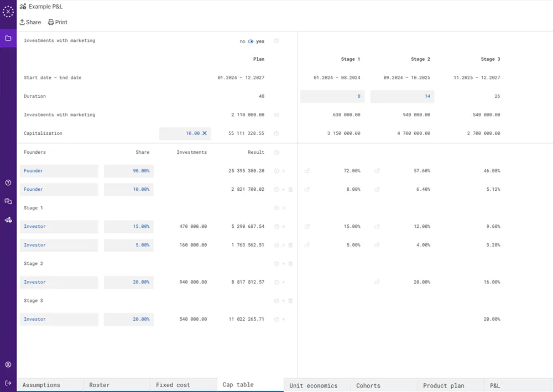The width and height of the screenshot is (553, 392).
Task: Delete the second Founder row via trash icon
Action: [x=290, y=189]
